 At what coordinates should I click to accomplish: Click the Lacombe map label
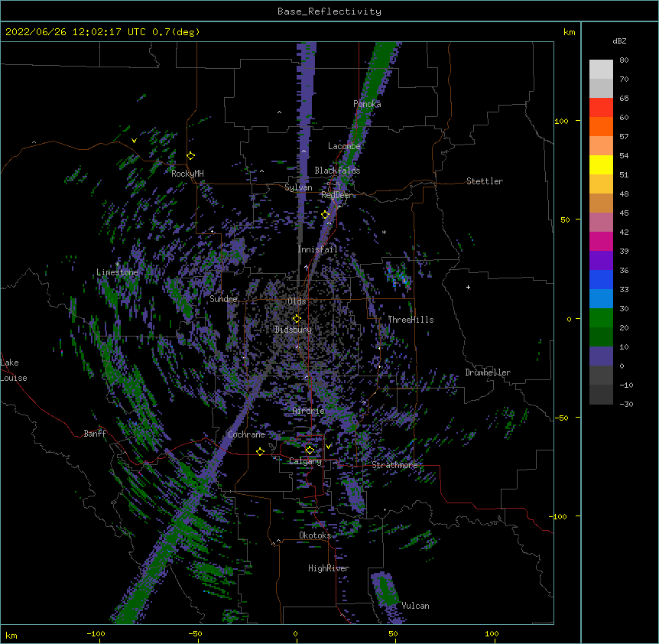344,146
